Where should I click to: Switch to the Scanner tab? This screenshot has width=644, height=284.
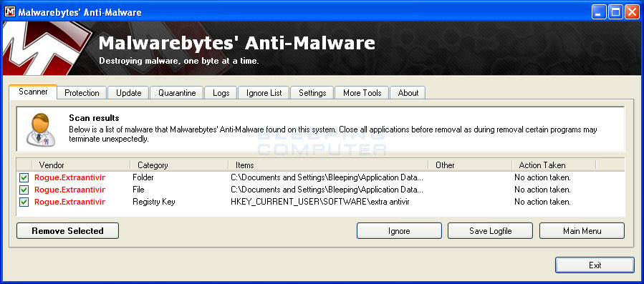click(x=33, y=92)
